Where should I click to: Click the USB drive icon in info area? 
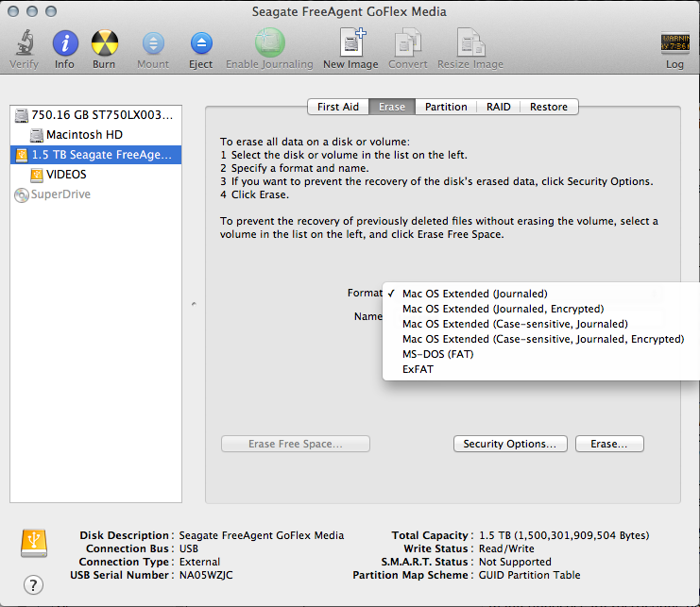[x=34, y=543]
